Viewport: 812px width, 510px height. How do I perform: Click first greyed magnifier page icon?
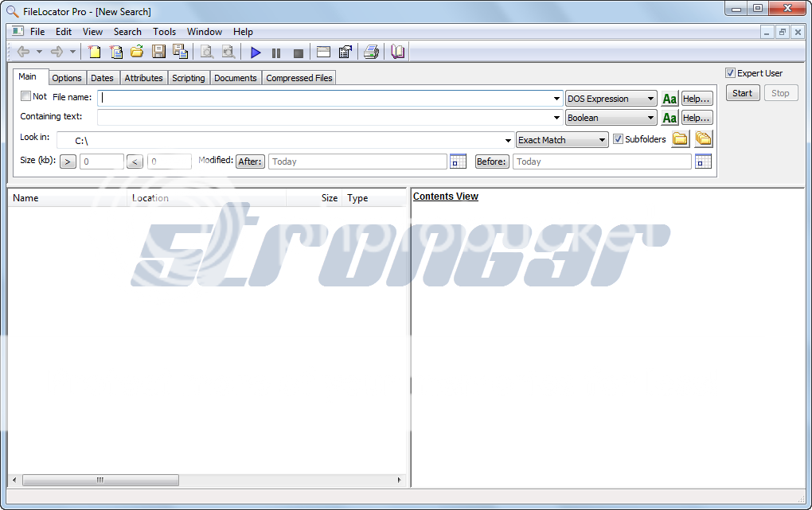(x=207, y=52)
